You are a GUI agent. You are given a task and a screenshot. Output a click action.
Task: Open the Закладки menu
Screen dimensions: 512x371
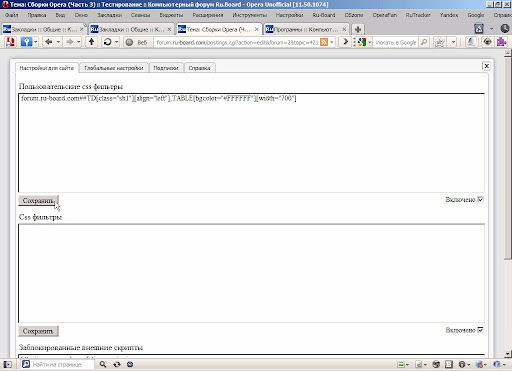point(109,15)
